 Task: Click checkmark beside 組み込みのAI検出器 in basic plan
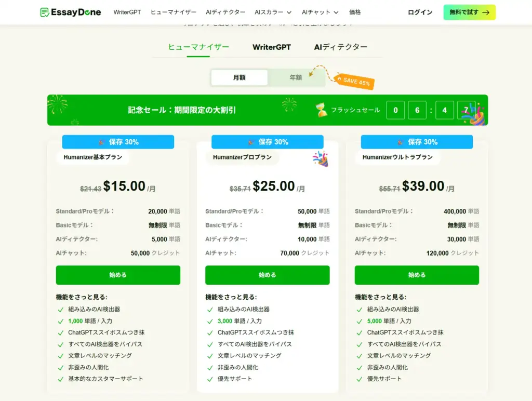pos(61,310)
